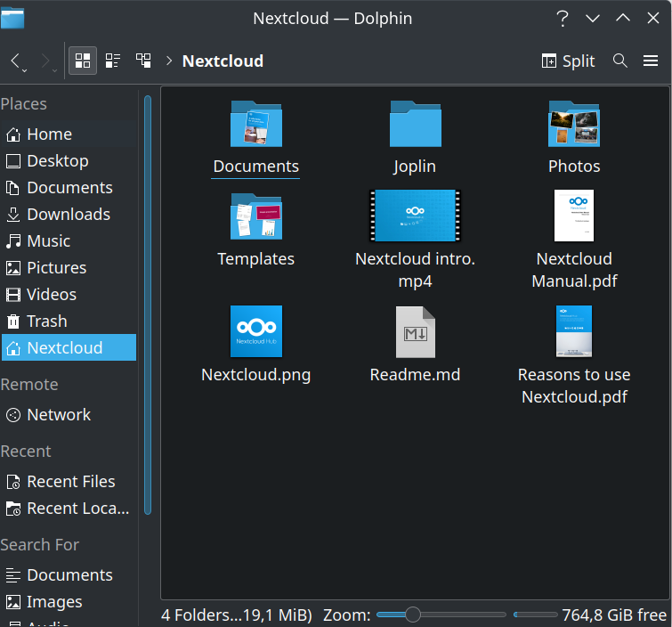Open Videos in Places
Screen dimensions: 672x627
pos(69,294)
